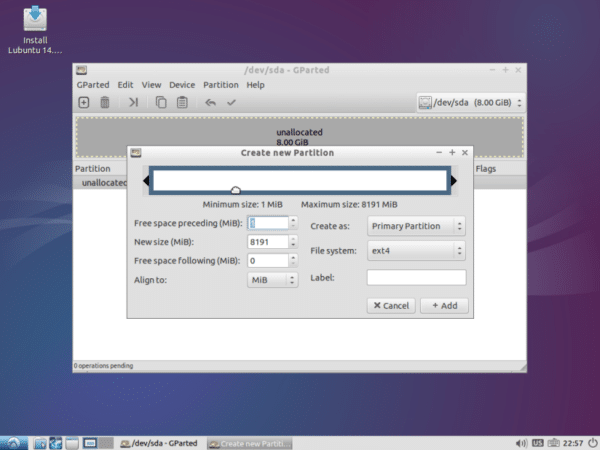This screenshot has width=600, height=450.
Task: Click the resize/move toolbar icon
Action: 133,103
